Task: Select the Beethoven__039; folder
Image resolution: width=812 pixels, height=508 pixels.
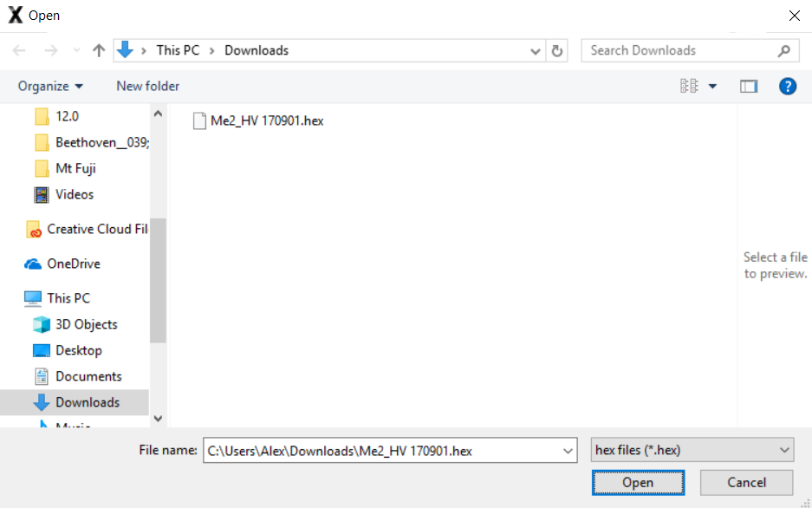Action: pyautogui.click(x=102, y=142)
